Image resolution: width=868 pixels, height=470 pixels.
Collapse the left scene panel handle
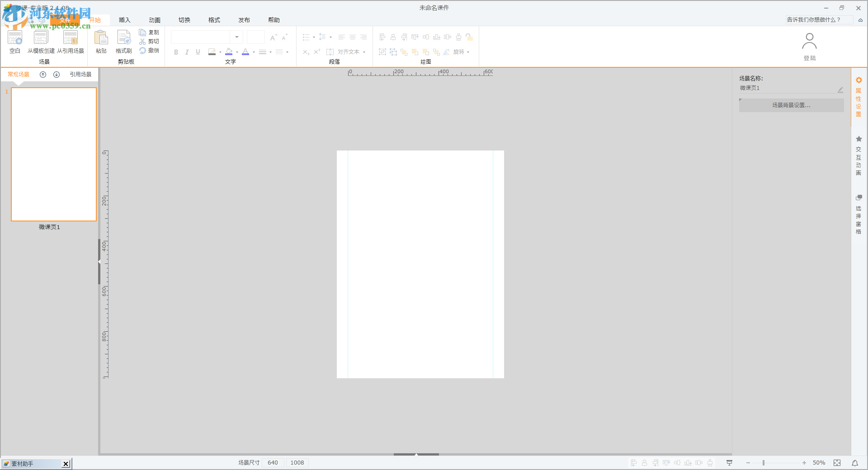pyautogui.click(x=99, y=262)
